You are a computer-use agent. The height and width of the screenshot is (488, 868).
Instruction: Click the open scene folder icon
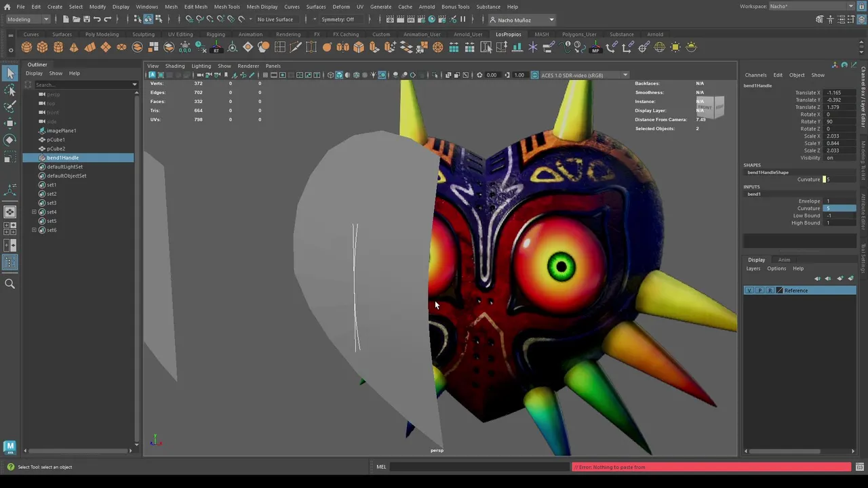(x=76, y=20)
